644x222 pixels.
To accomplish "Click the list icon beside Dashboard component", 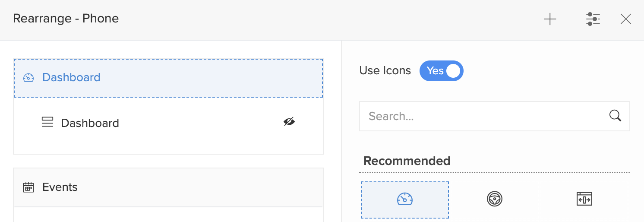I will (x=47, y=122).
